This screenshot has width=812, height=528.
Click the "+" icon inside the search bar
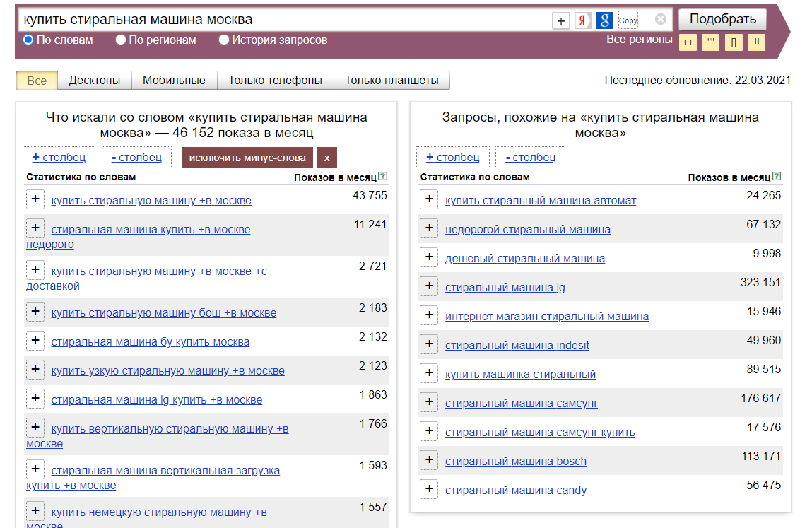560,20
